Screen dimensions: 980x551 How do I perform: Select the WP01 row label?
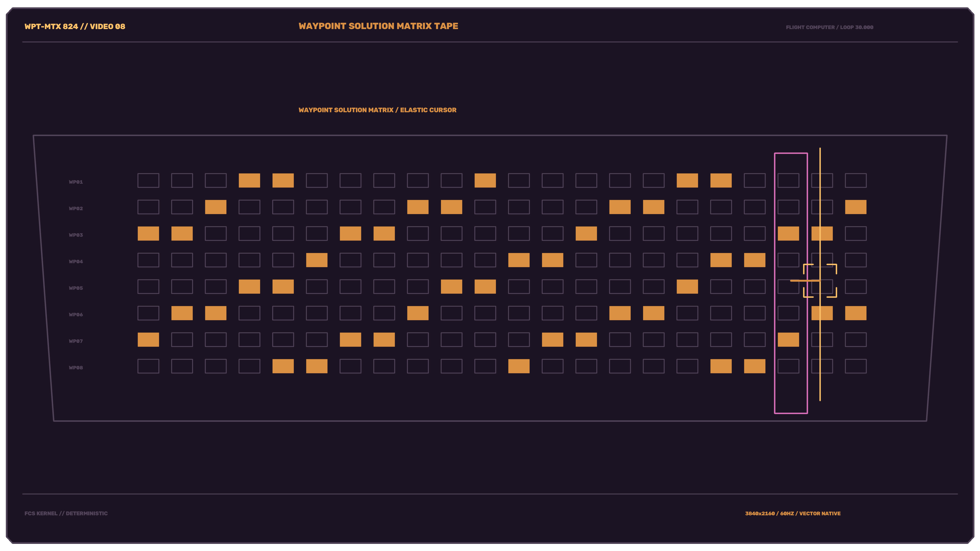pyautogui.click(x=76, y=182)
